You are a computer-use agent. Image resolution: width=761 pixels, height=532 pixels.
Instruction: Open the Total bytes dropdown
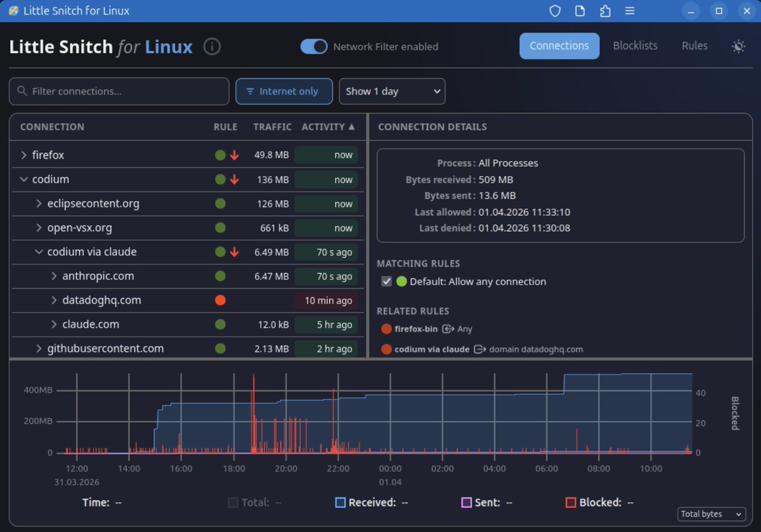(x=712, y=514)
